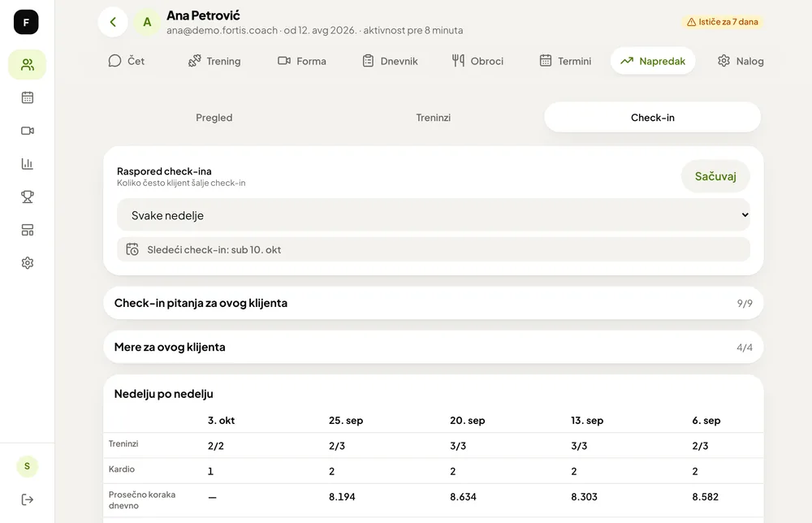The image size is (812, 523).
Task: Open the Čet tab
Action: pyautogui.click(x=127, y=61)
